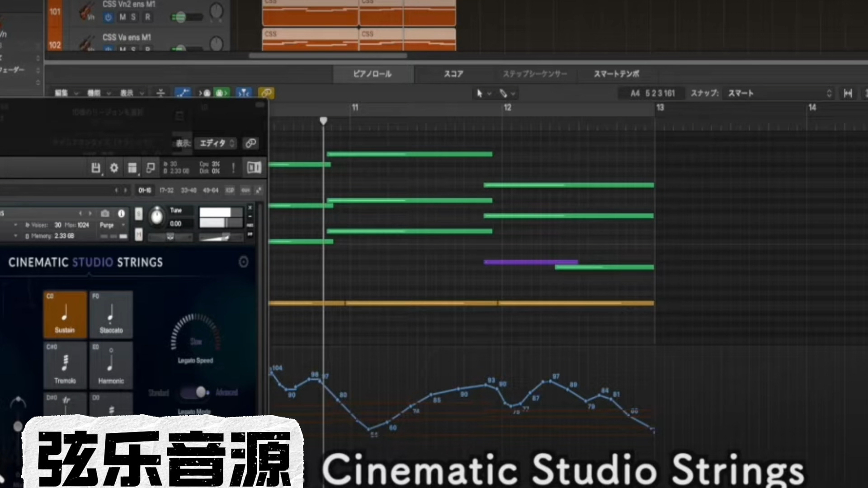Open the 機能 functions dropdown menu
Image resolution: width=868 pixels, height=488 pixels.
(x=99, y=93)
